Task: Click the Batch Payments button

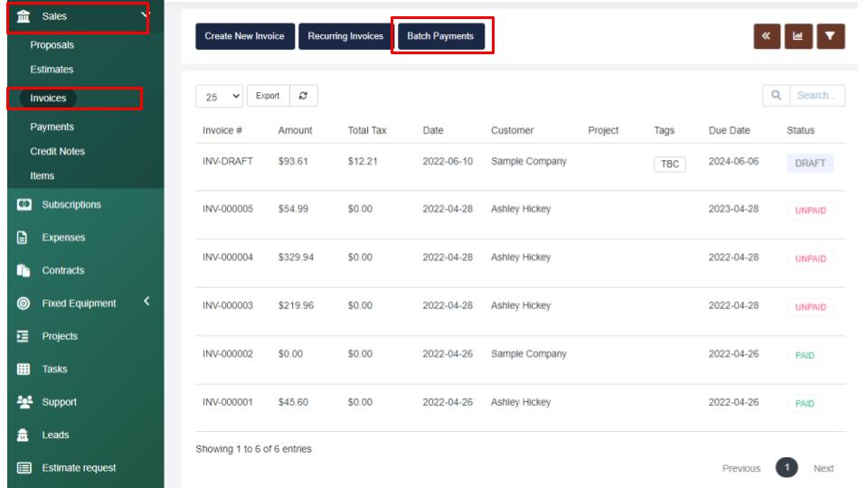Action: coord(440,36)
